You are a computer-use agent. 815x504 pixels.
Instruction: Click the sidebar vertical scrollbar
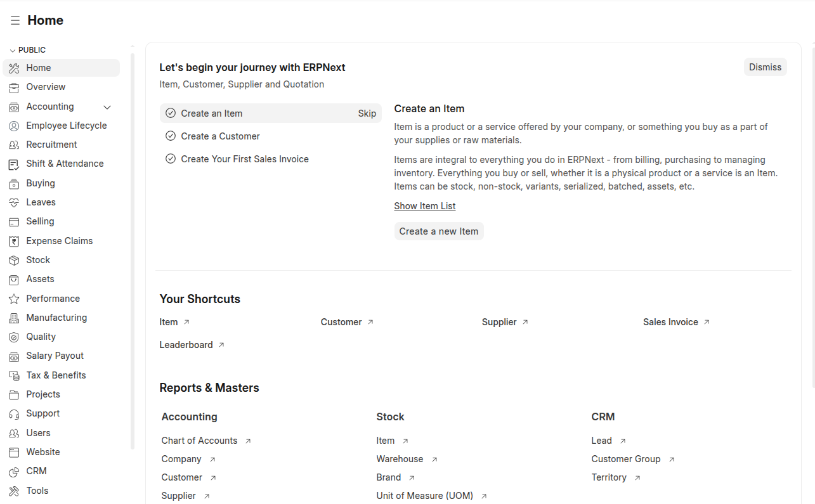point(133,250)
